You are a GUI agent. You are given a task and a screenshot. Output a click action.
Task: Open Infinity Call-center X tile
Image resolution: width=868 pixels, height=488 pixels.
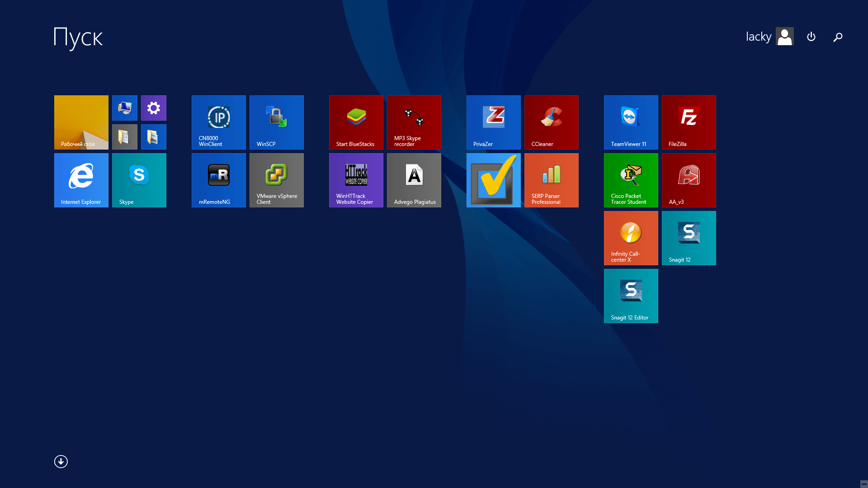[x=631, y=238]
